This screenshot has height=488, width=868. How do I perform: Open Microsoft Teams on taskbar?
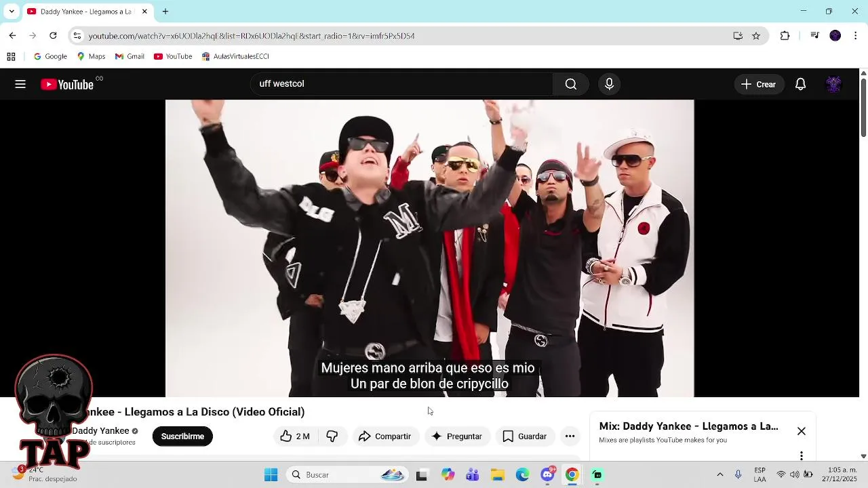point(473,475)
